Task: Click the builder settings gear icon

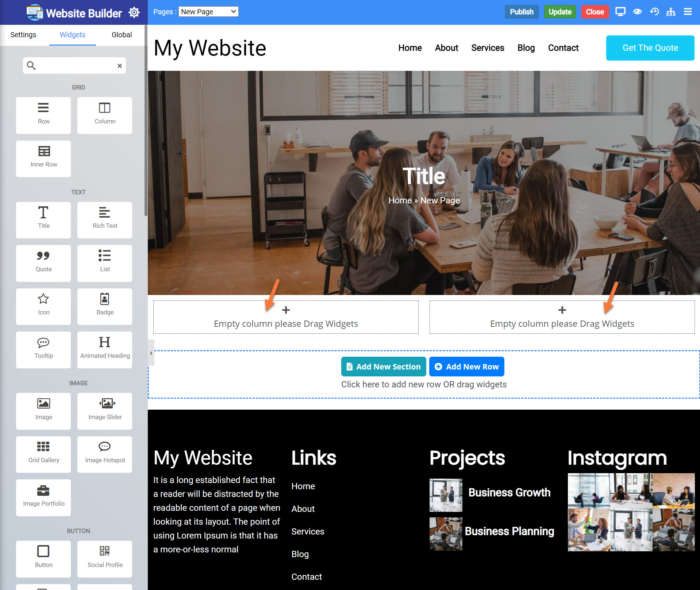Action: click(x=134, y=12)
